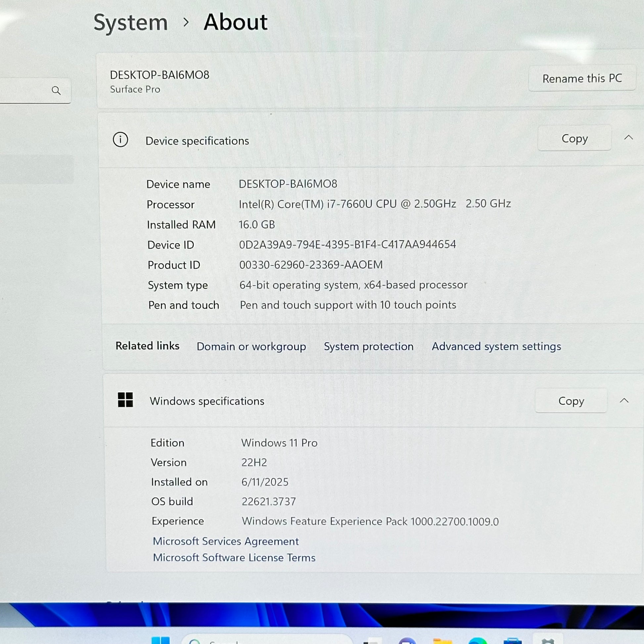This screenshot has width=644, height=644.
Task: Open Advanced system settings
Action: [x=496, y=347]
